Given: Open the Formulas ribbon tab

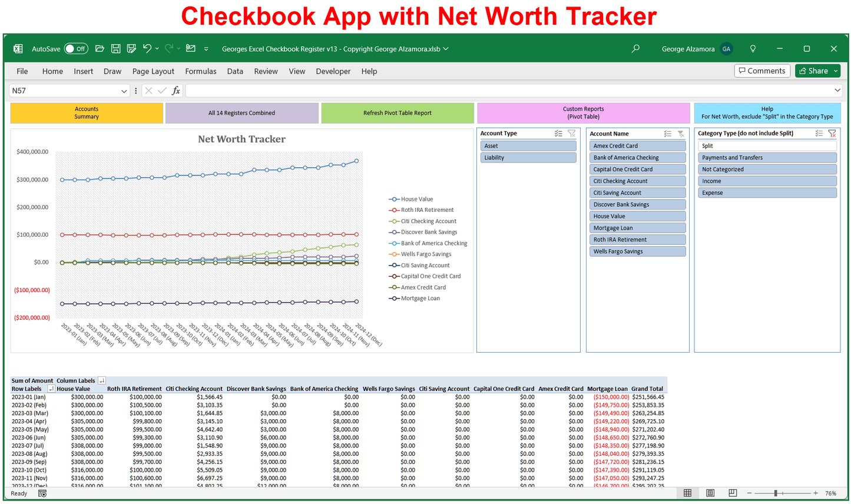Looking at the screenshot, I should [200, 71].
